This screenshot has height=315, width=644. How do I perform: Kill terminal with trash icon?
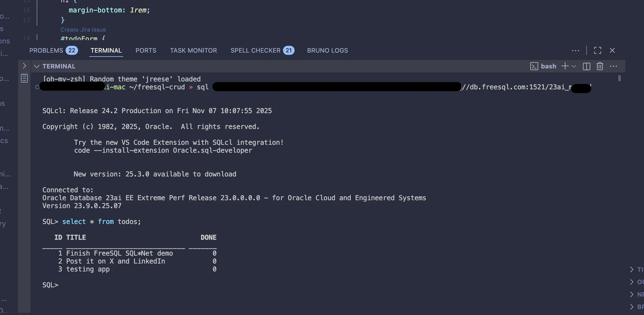coord(600,66)
